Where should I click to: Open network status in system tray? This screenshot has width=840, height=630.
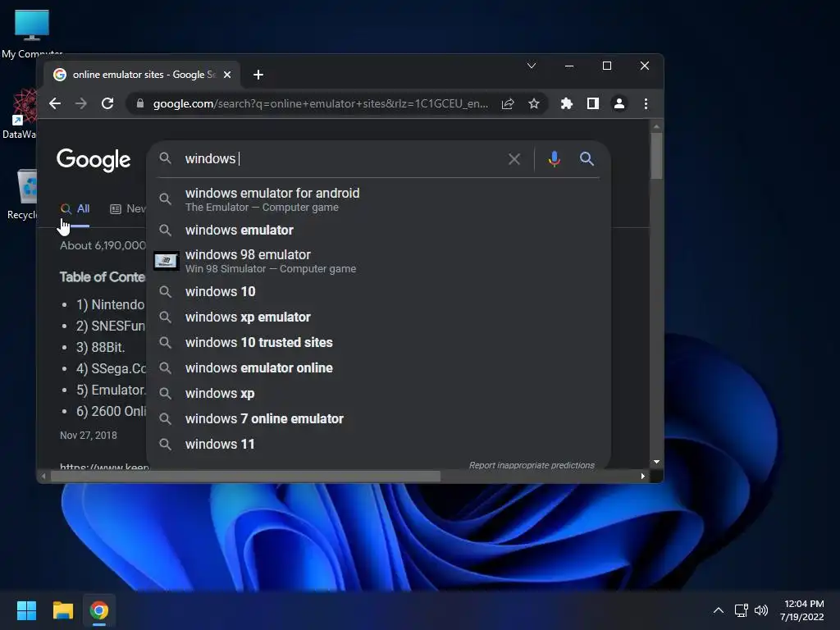coord(742,610)
